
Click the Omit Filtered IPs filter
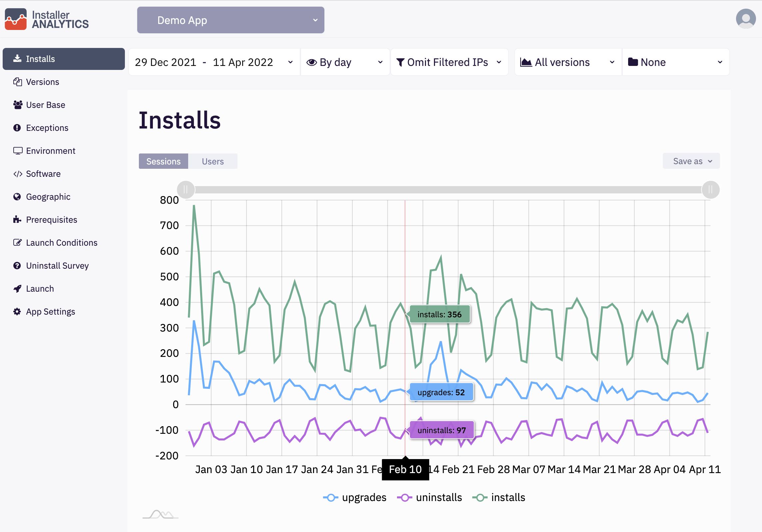tap(449, 62)
